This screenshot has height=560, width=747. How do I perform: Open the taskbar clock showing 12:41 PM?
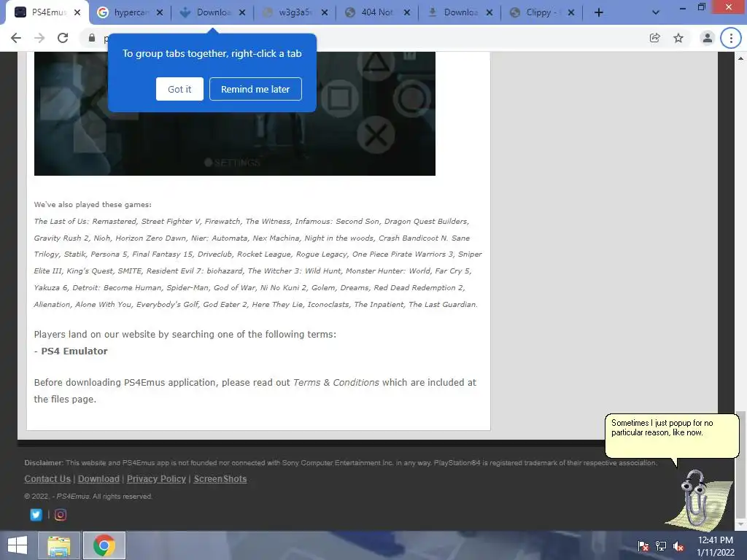point(716,546)
